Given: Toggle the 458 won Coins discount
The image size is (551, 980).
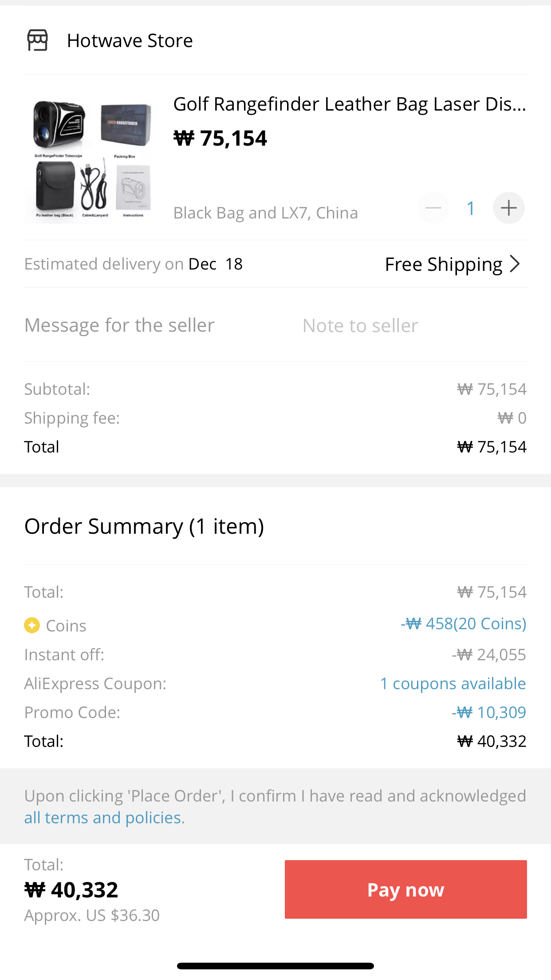Looking at the screenshot, I should pos(463,624).
